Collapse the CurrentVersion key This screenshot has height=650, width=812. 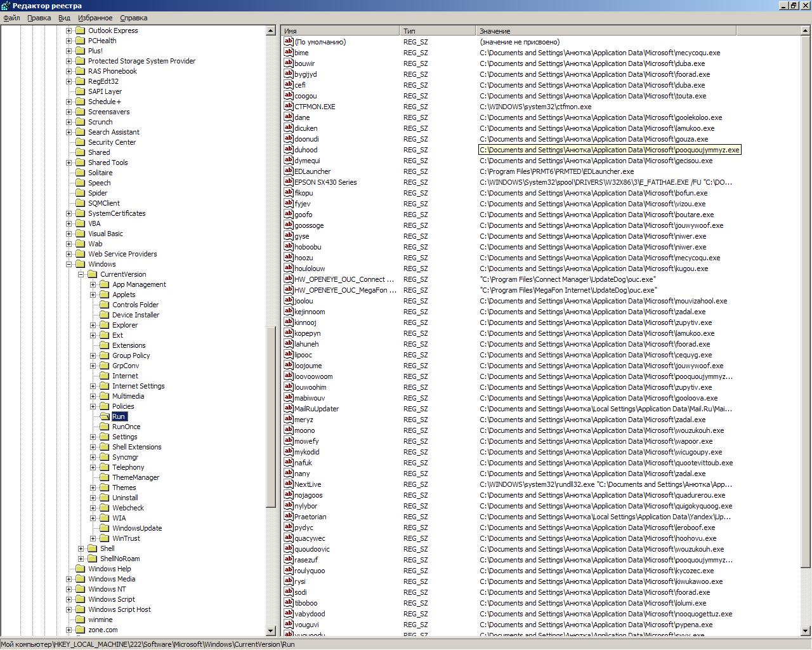(x=81, y=274)
